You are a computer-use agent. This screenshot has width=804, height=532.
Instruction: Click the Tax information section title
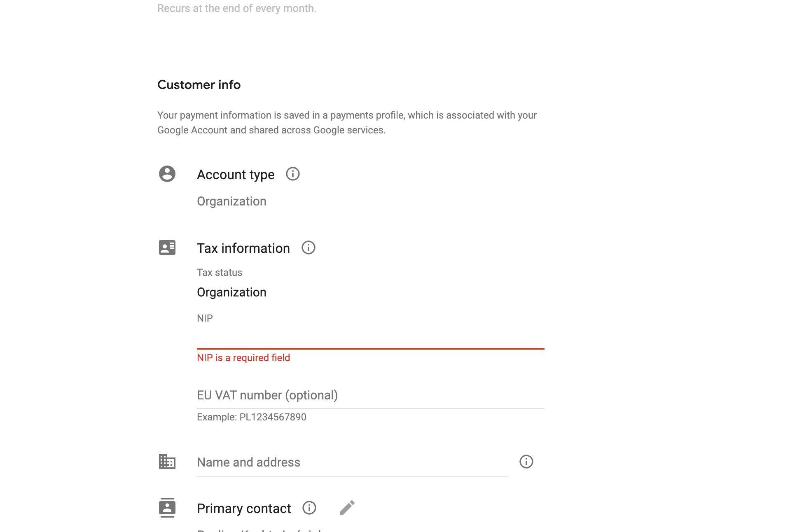pyautogui.click(x=243, y=248)
